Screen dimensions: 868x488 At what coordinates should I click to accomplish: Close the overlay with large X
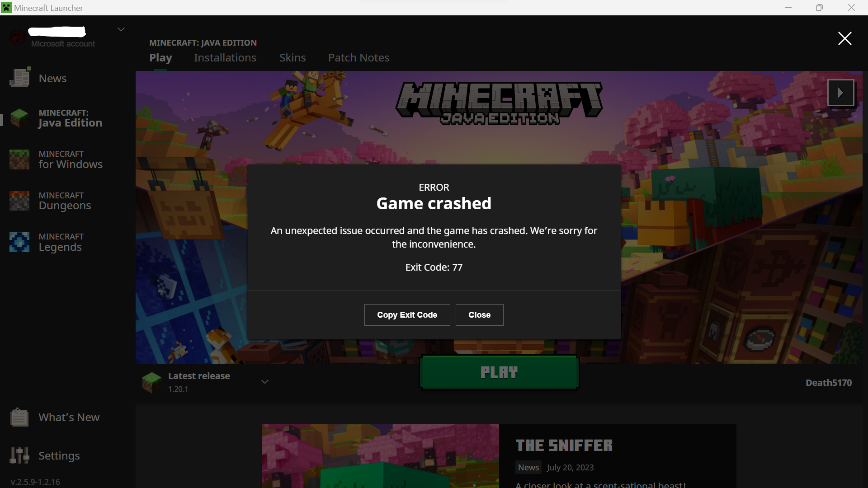click(844, 38)
